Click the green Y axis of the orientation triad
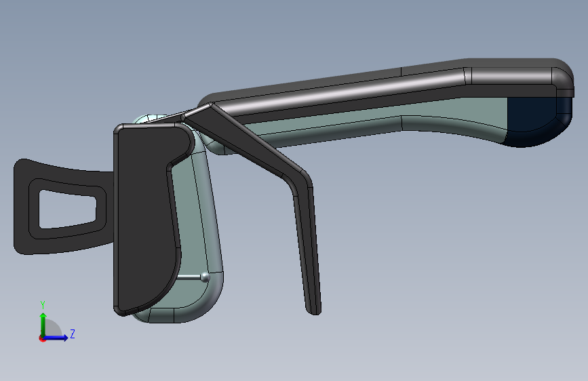Screen dimensions: 588x381 pyautogui.click(x=43, y=325)
